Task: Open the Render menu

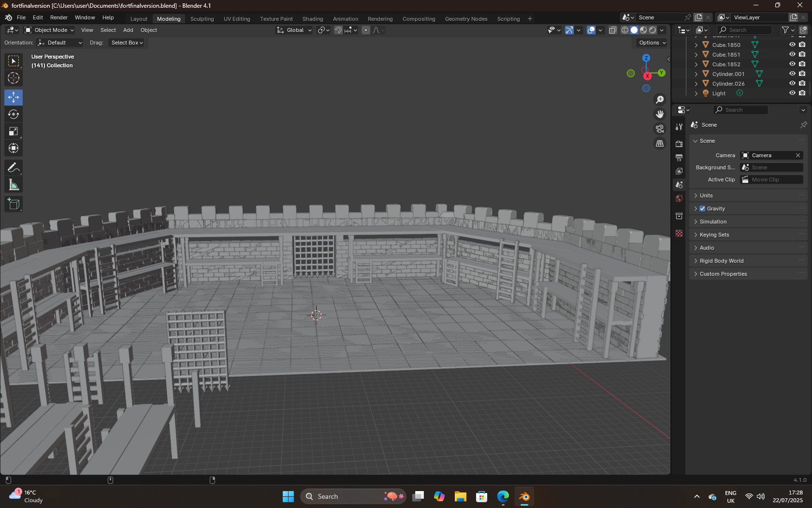Action: click(59, 17)
